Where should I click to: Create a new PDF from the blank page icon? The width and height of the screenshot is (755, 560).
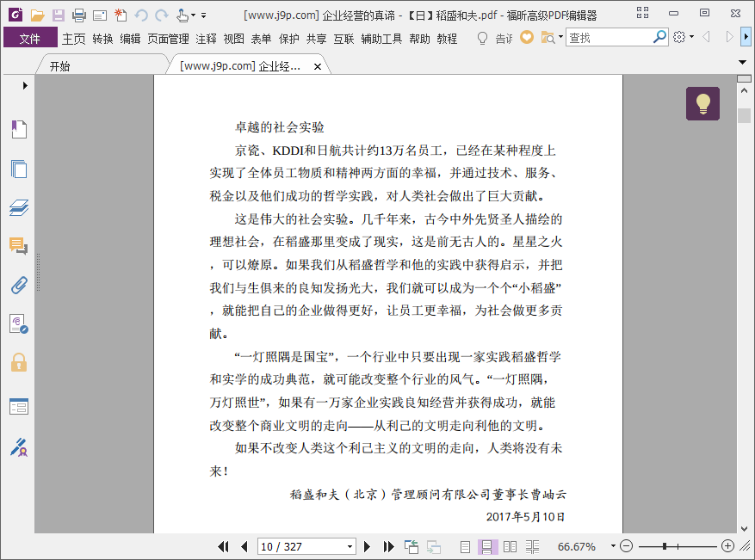click(121, 15)
